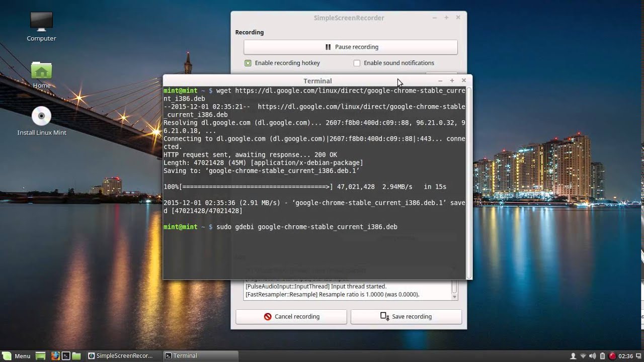Click the Terminal window vertical scrollbar
Image resolution: width=644 pixels, height=362 pixels.
(469, 182)
